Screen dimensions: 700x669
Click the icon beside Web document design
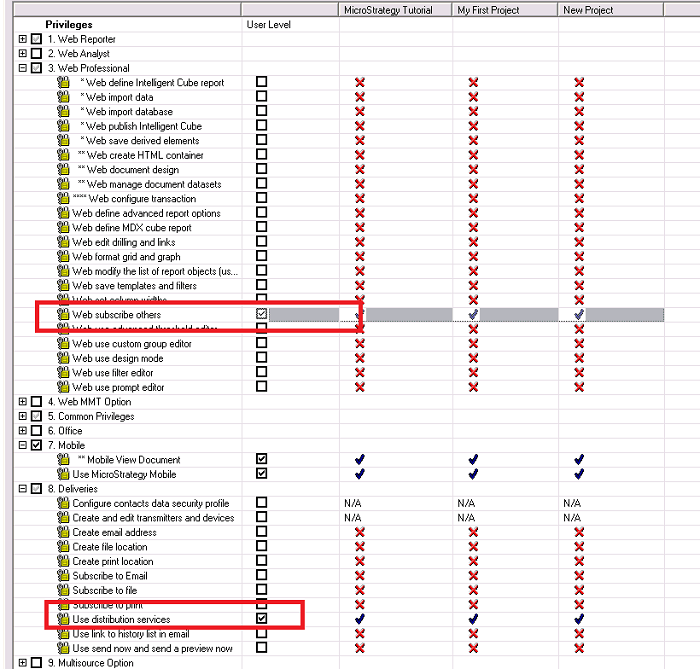63,169
